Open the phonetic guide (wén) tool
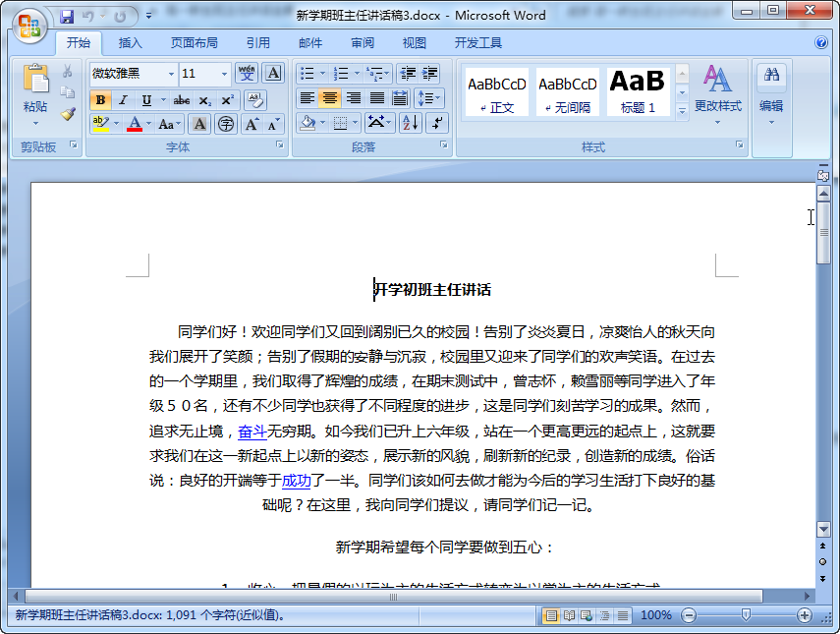 click(x=247, y=73)
